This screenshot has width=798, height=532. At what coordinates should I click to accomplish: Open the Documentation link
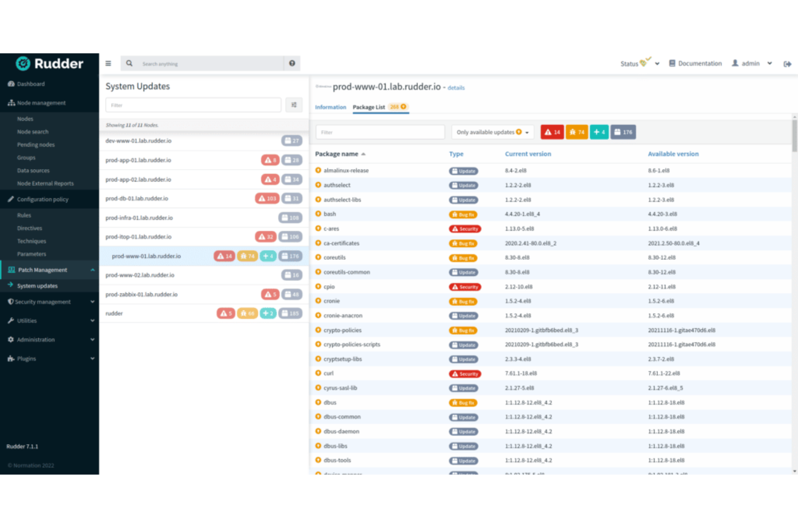700,64
